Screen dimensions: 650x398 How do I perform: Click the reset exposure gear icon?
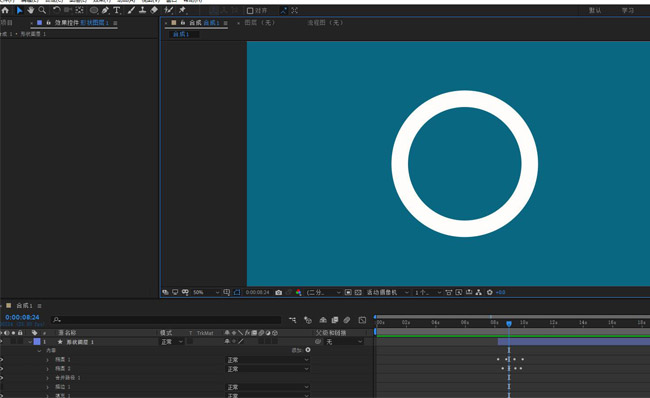(490, 292)
